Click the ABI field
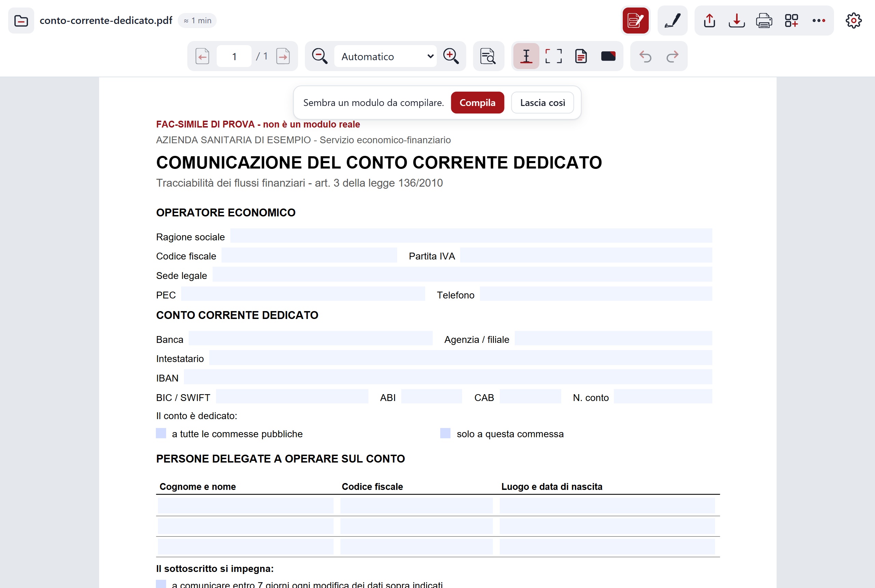This screenshot has height=588, width=875. [431, 396]
